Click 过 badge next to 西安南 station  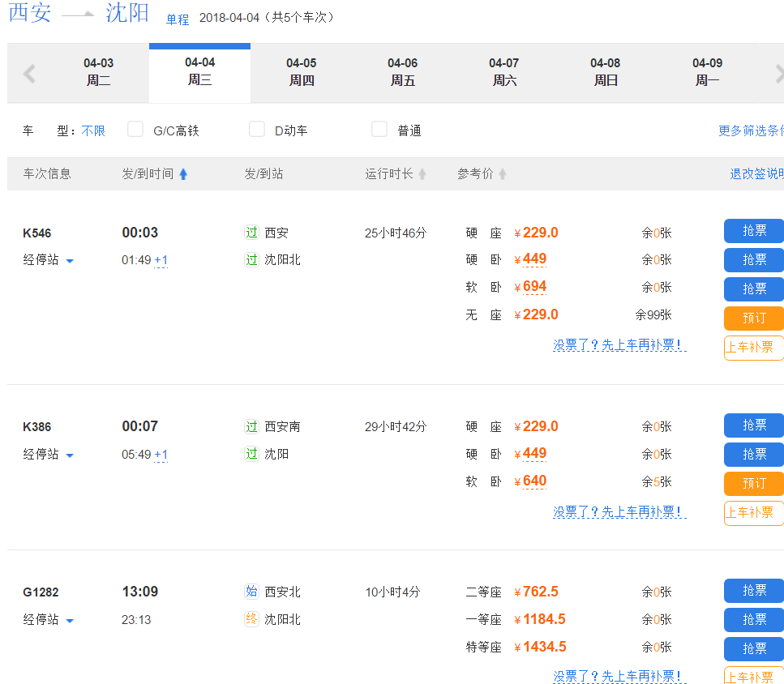[x=251, y=426]
